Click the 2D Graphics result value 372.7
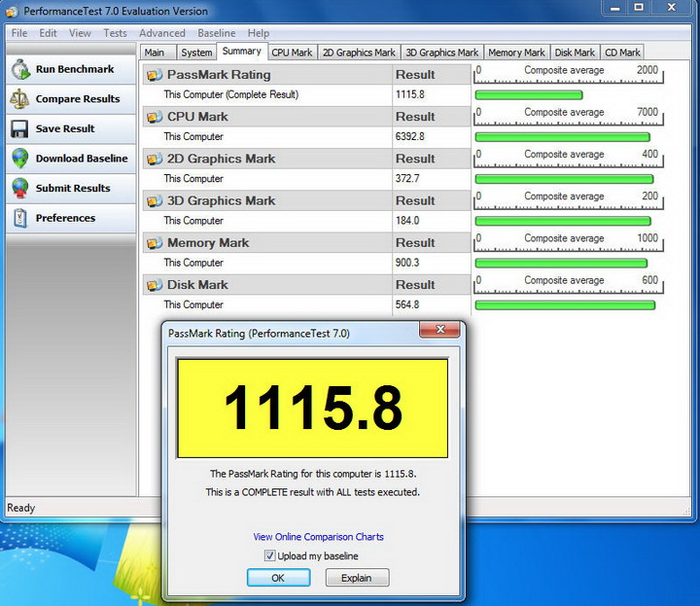The image size is (700, 606). [x=407, y=179]
